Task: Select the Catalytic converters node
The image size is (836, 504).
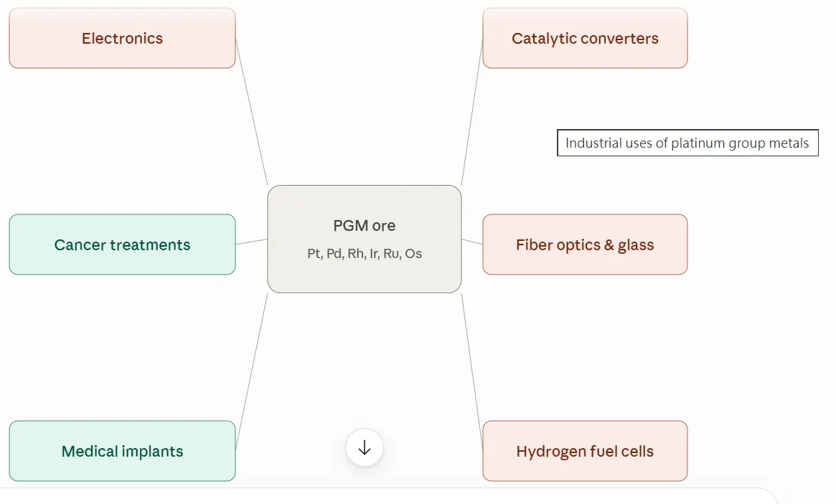Action: point(585,39)
